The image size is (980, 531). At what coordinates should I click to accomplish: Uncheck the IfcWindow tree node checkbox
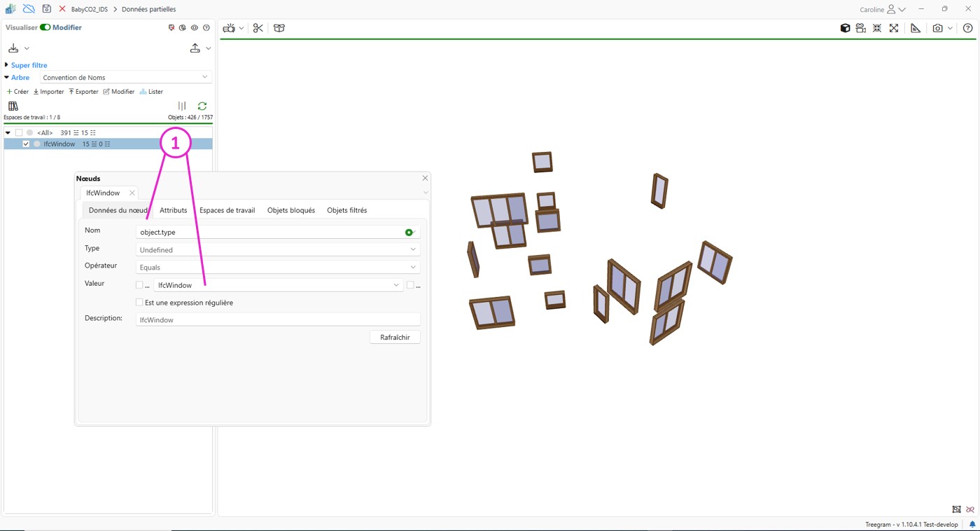coord(26,144)
